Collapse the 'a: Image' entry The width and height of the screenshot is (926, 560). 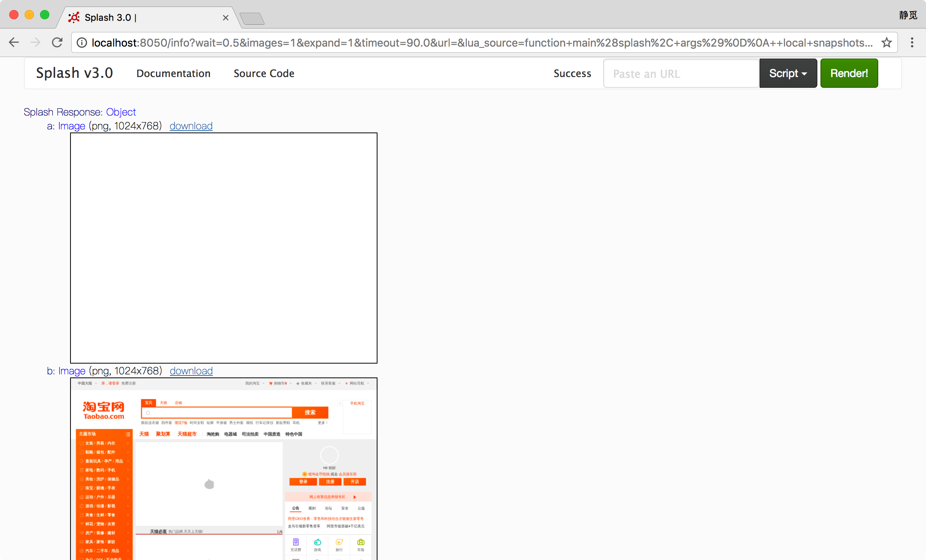(x=72, y=126)
